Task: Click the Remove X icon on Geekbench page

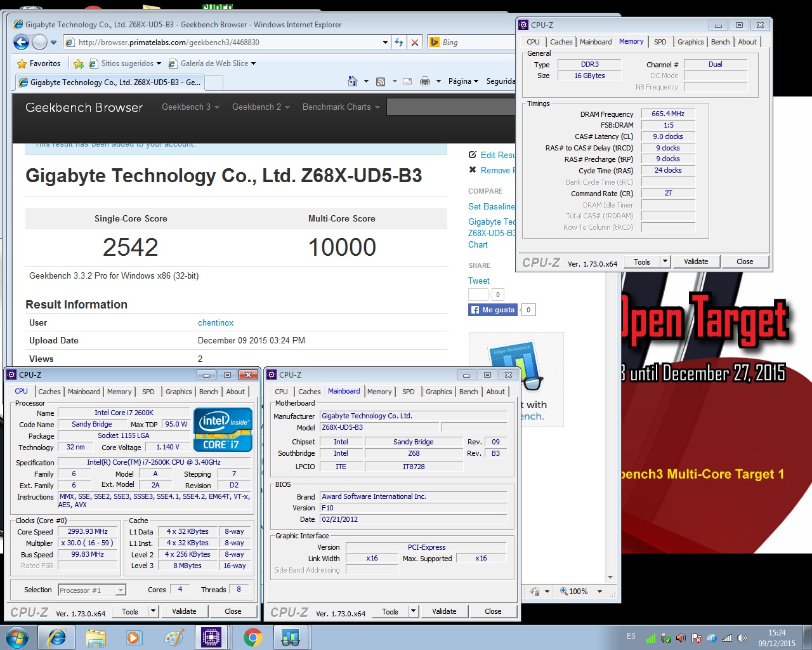Action: pyautogui.click(x=473, y=170)
